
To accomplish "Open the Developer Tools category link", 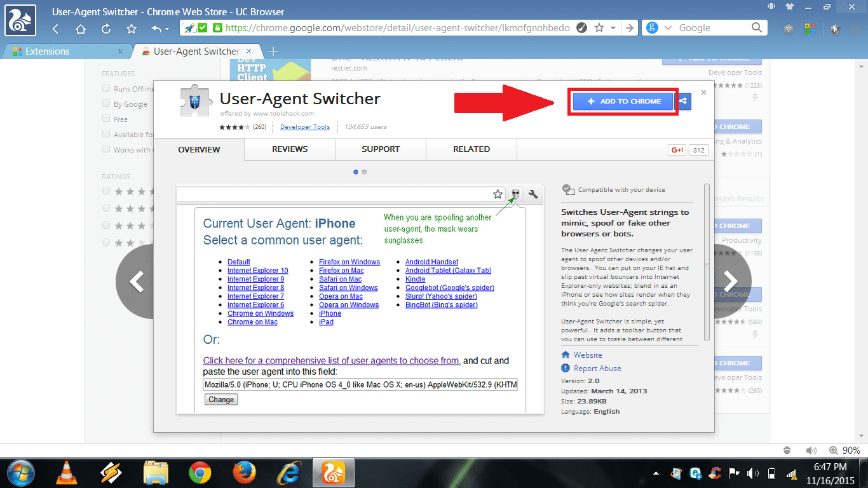I will coord(305,127).
